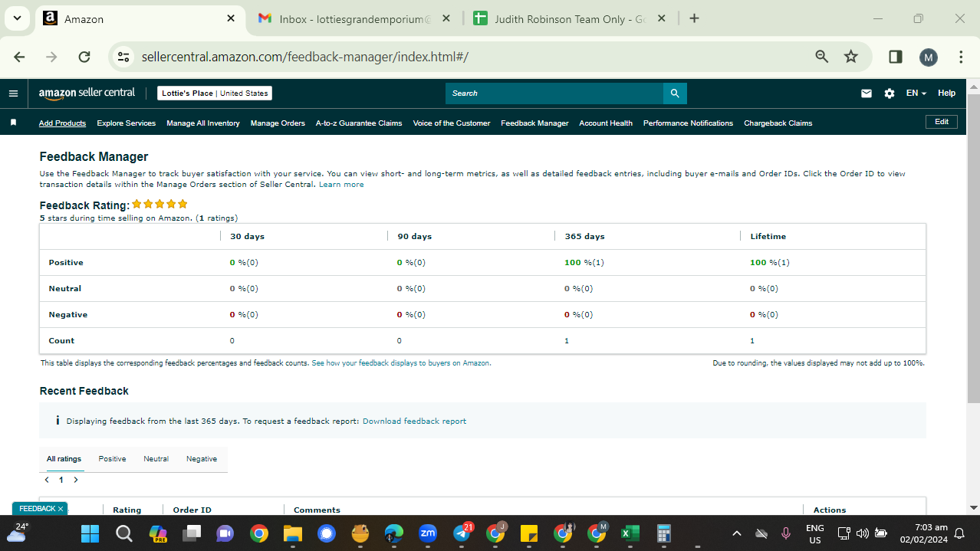The width and height of the screenshot is (980, 551).
Task: Open Voice of the Customer
Action: [x=452, y=123]
